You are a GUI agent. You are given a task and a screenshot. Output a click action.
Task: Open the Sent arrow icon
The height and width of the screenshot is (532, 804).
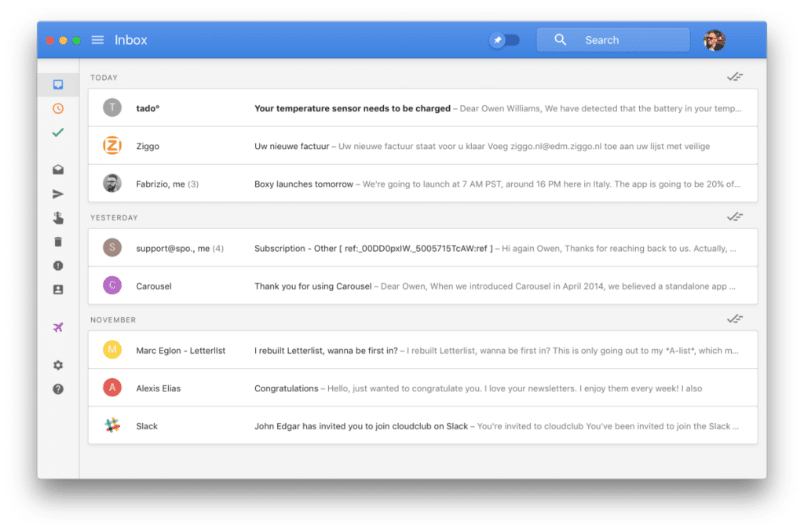click(58, 194)
